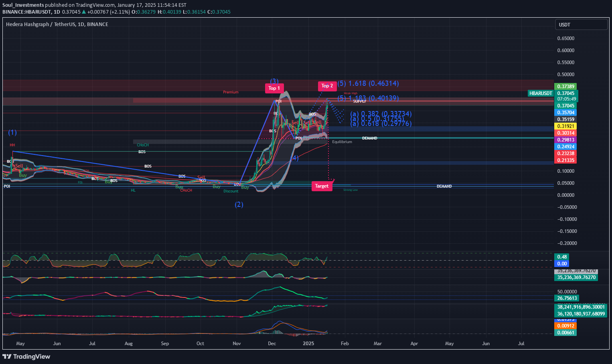Click Nov on the time axis
The height and width of the screenshot is (364, 612).
click(237, 344)
